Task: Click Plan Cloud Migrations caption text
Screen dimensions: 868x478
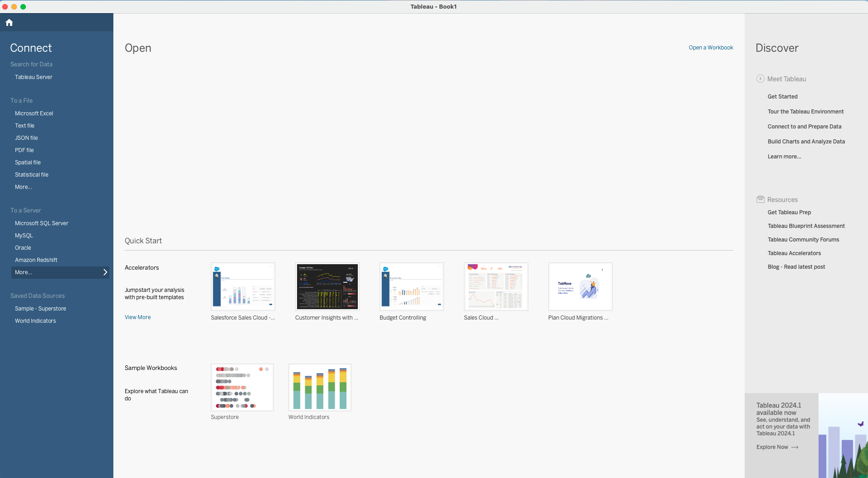Action: click(x=578, y=318)
